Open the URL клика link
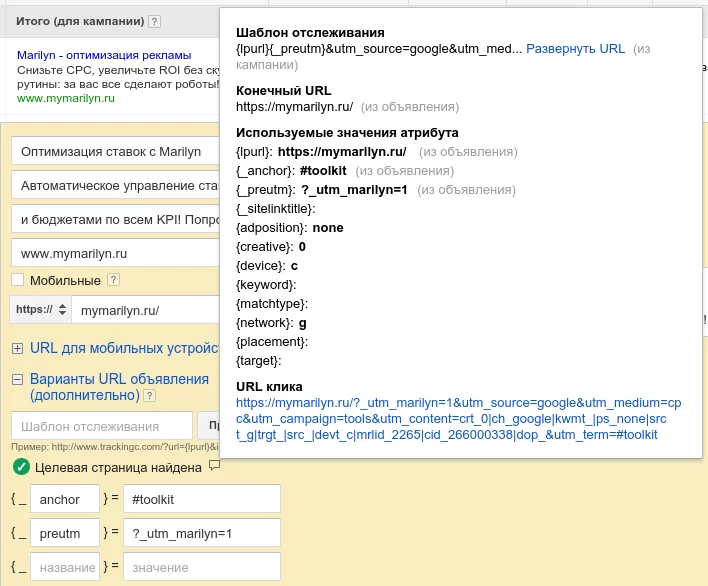Image resolution: width=708 pixels, height=586 pixels. [458, 419]
